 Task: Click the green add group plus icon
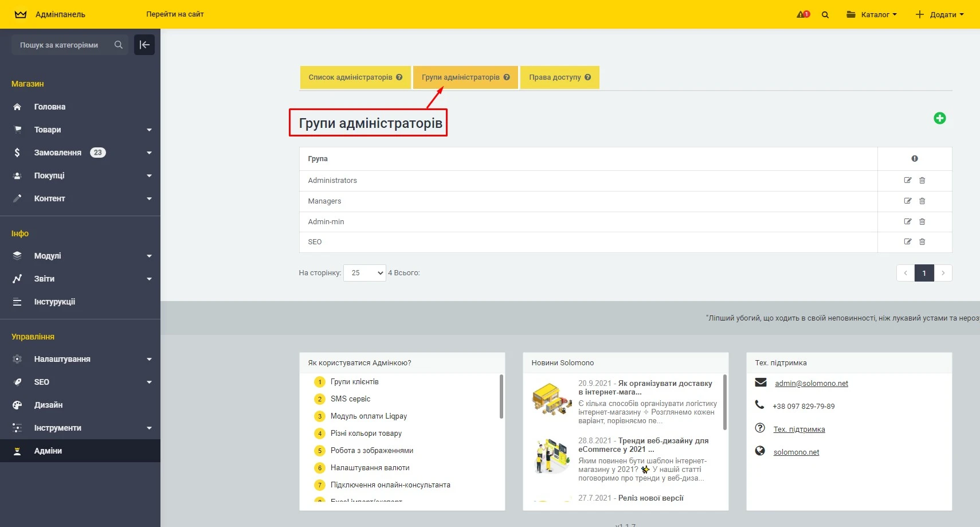(939, 118)
